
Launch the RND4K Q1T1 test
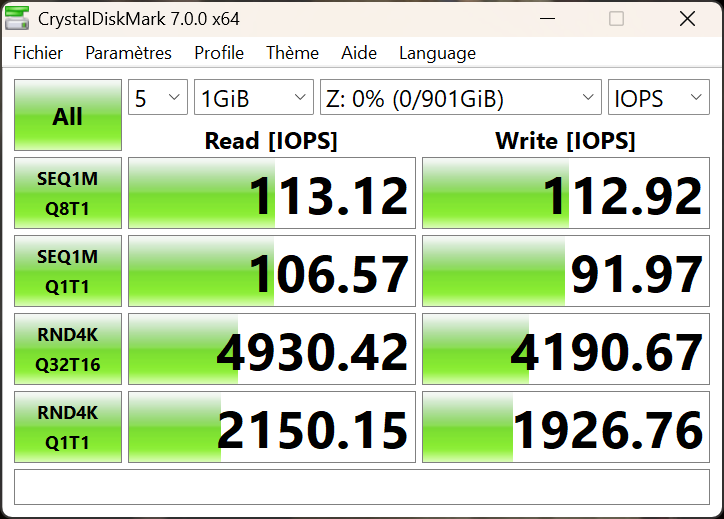click(68, 427)
